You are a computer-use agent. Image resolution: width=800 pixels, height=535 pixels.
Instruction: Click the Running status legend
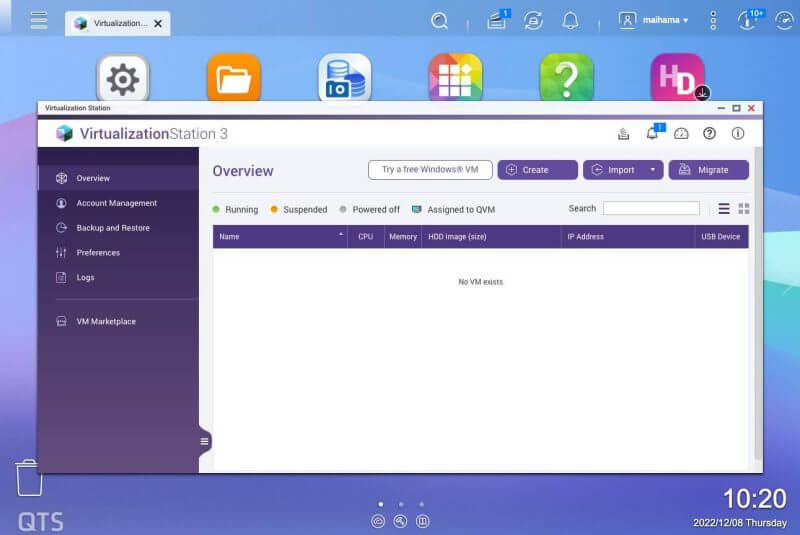tap(235, 210)
